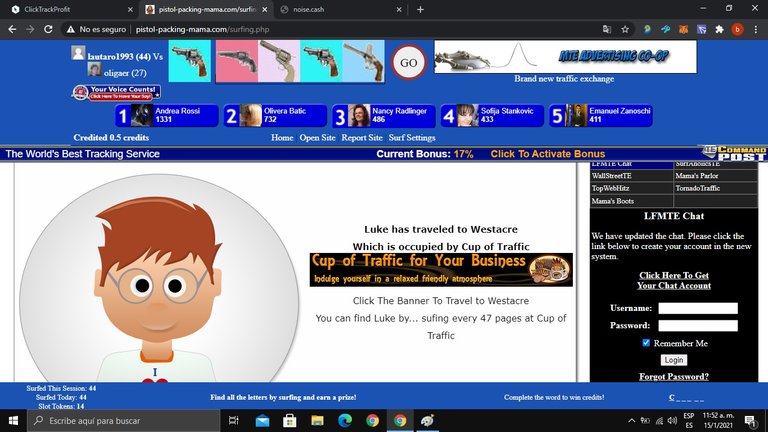This screenshot has height=432, width=768.
Task: Select the revolver on the pink background
Action: coord(237,61)
